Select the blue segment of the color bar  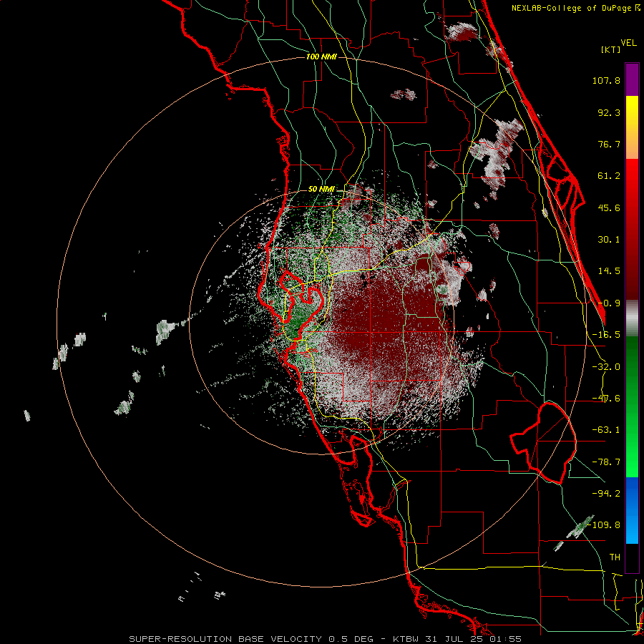[632, 510]
